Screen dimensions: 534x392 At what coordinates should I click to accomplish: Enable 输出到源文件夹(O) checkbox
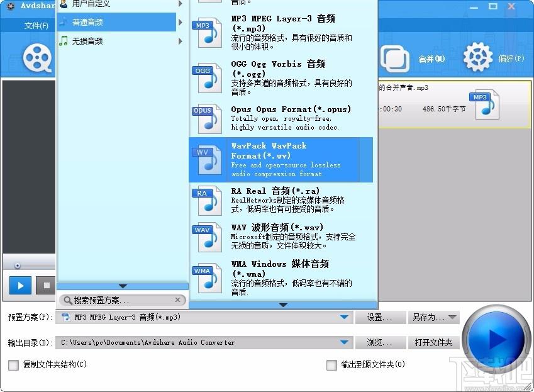[x=331, y=365]
